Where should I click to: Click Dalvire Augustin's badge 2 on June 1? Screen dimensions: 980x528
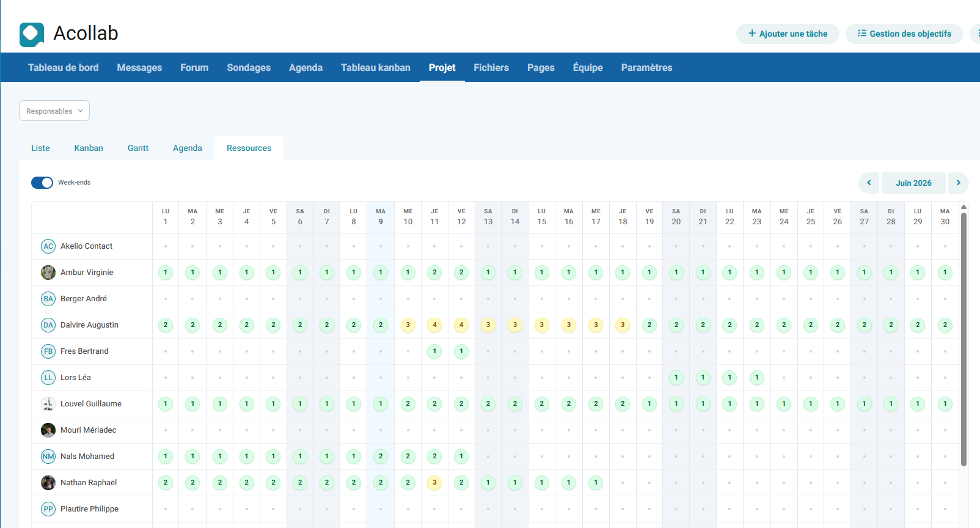(x=166, y=325)
